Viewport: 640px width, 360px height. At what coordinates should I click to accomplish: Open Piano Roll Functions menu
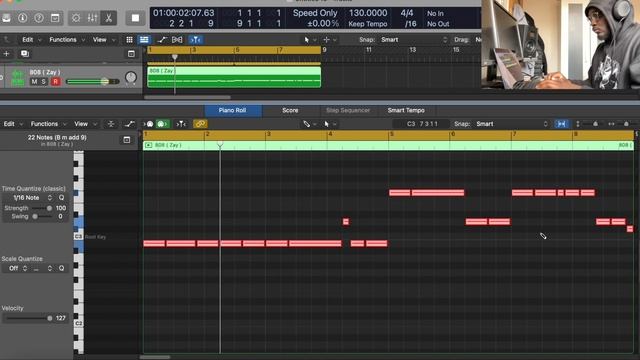pos(48,124)
